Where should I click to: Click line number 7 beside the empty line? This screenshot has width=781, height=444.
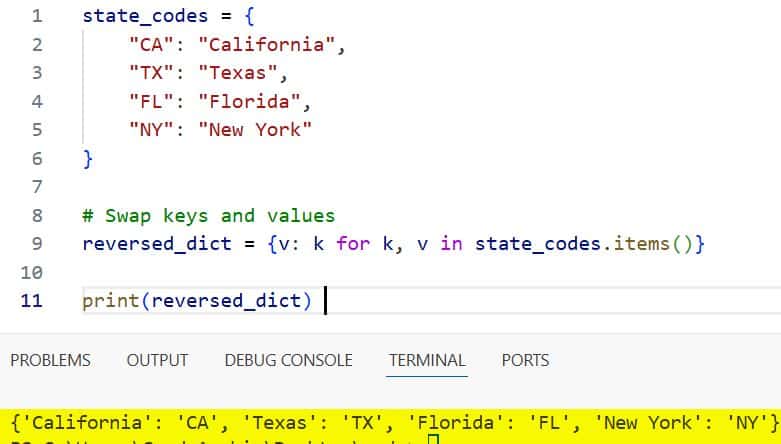(x=37, y=187)
